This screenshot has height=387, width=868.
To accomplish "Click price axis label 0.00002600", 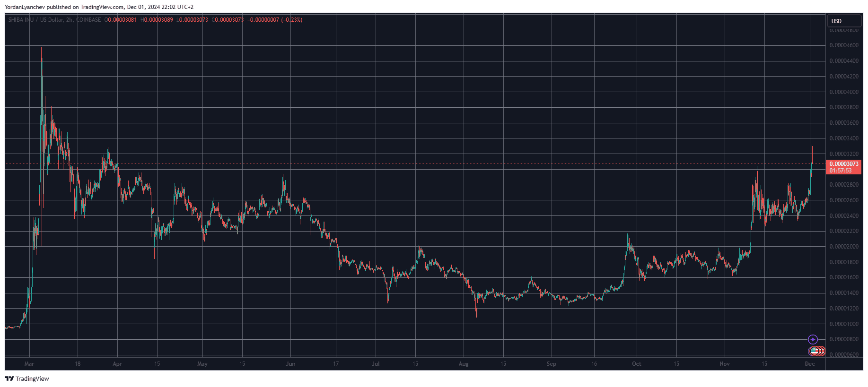I will click(844, 200).
